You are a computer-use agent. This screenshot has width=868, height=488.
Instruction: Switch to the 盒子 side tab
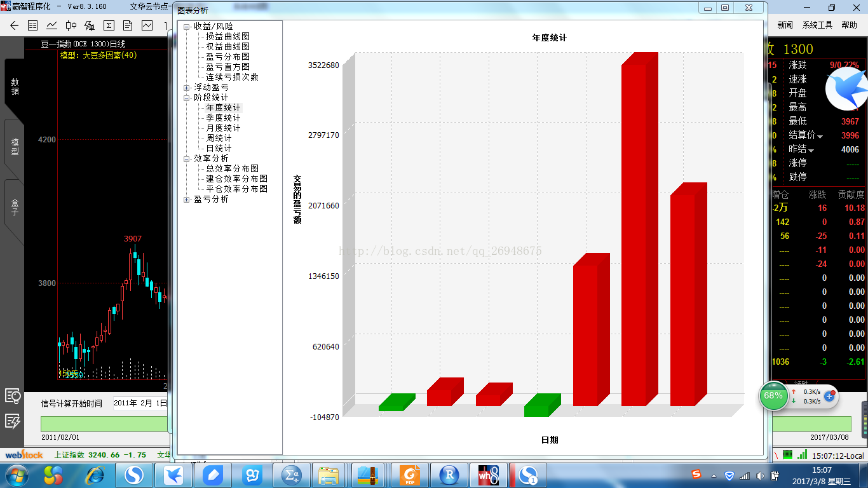[15, 208]
